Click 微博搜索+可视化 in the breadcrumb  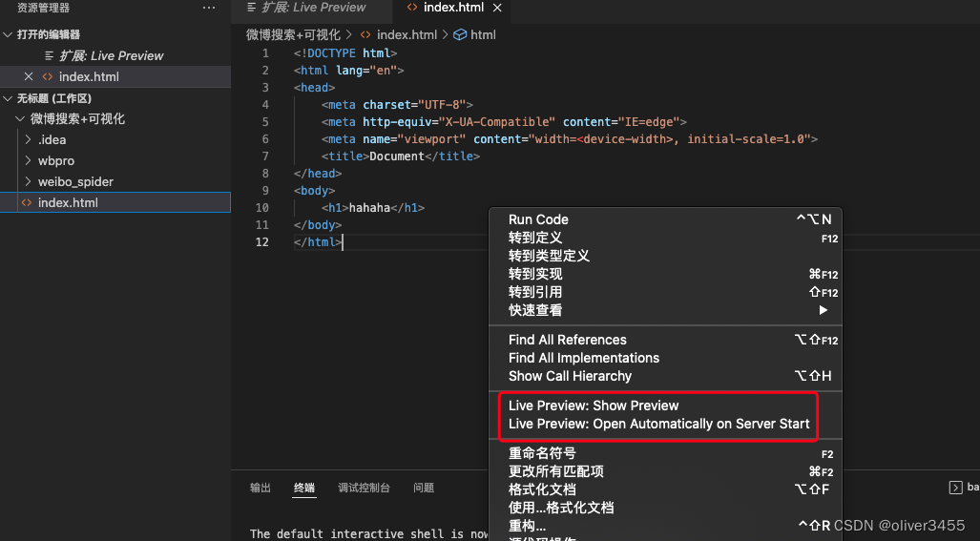pyautogui.click(x=293, y=35)
